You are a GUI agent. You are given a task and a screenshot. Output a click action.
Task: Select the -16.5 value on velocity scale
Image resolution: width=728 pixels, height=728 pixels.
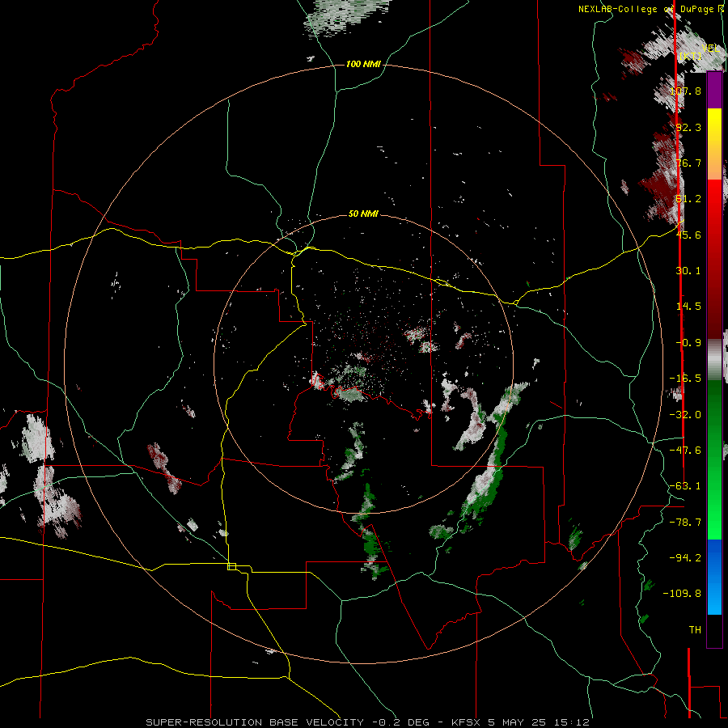click(x=685, y=379)
